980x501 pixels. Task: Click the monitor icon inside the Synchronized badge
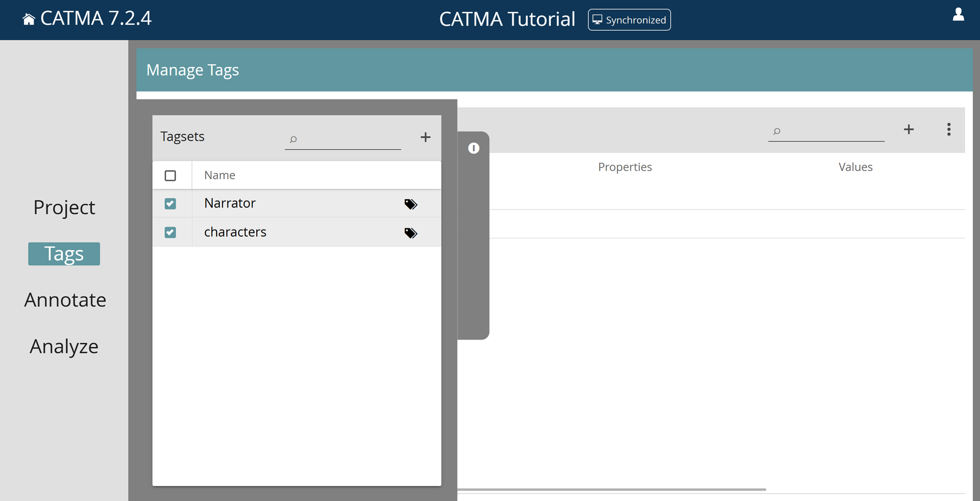tap(596, 20)
